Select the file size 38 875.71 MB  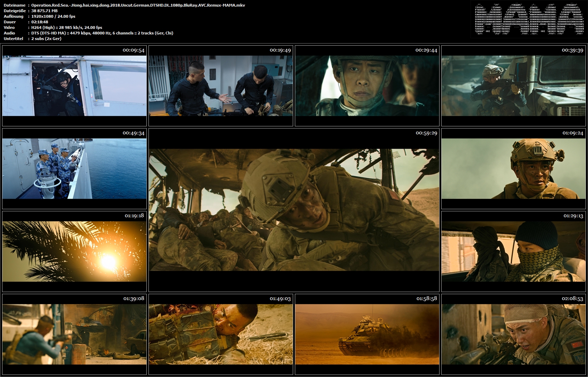pos(44,11)
